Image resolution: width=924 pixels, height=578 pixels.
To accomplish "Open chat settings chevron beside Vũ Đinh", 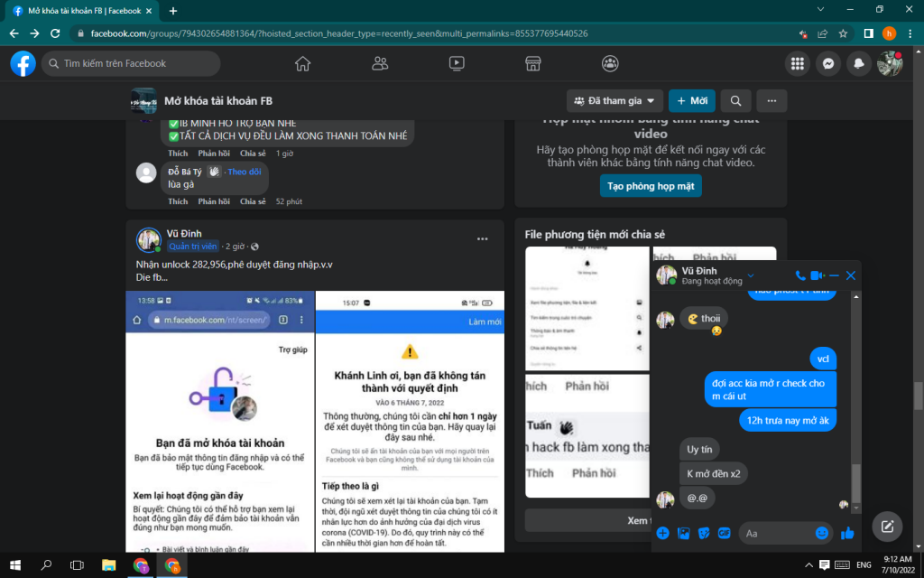I will [x=751, y=275].
